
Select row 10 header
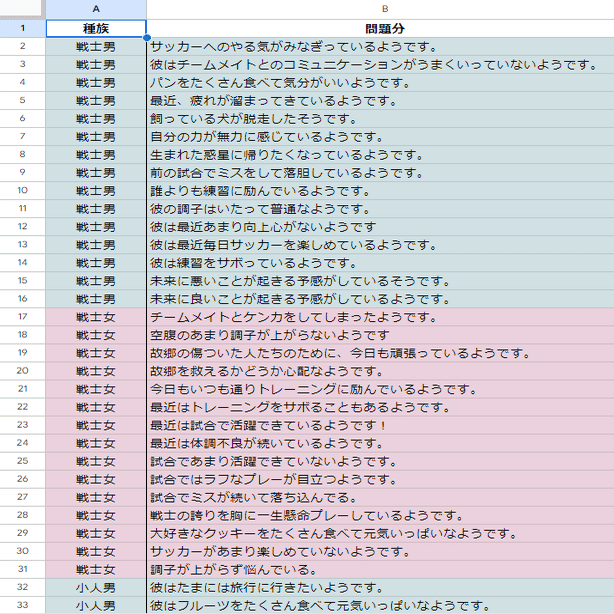pyautogui.click(x=22, y=191)
